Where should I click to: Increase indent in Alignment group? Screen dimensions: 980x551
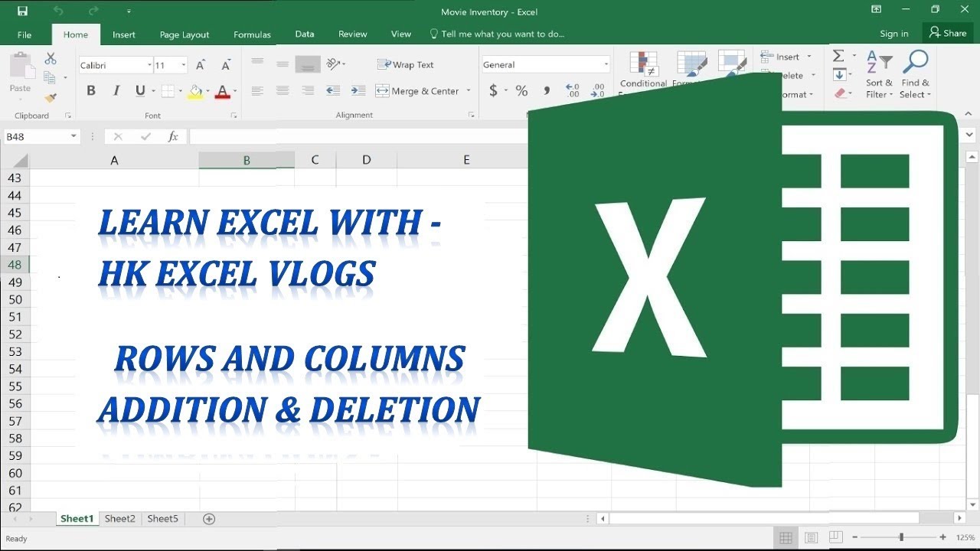(358, 90)
